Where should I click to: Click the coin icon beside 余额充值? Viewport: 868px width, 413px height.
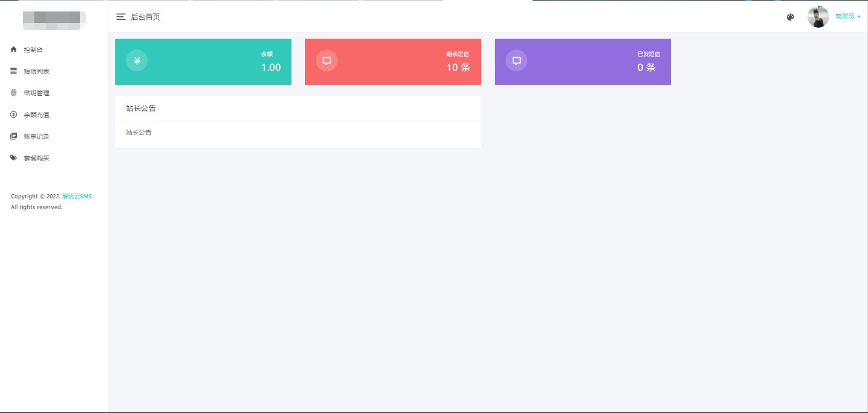(x=14, y=115)
